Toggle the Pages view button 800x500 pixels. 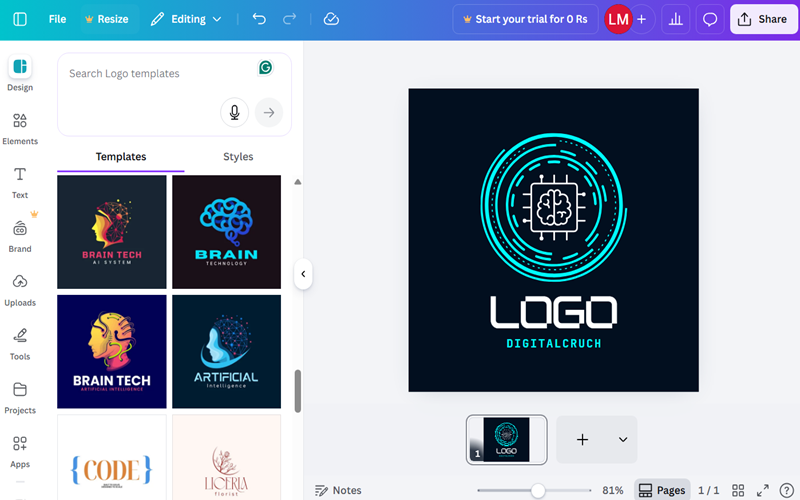click(x=662, y=490)
